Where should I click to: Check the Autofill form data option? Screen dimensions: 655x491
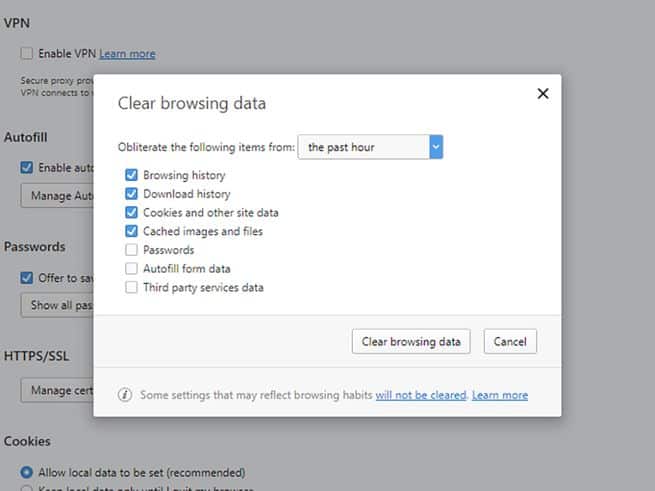131,269
